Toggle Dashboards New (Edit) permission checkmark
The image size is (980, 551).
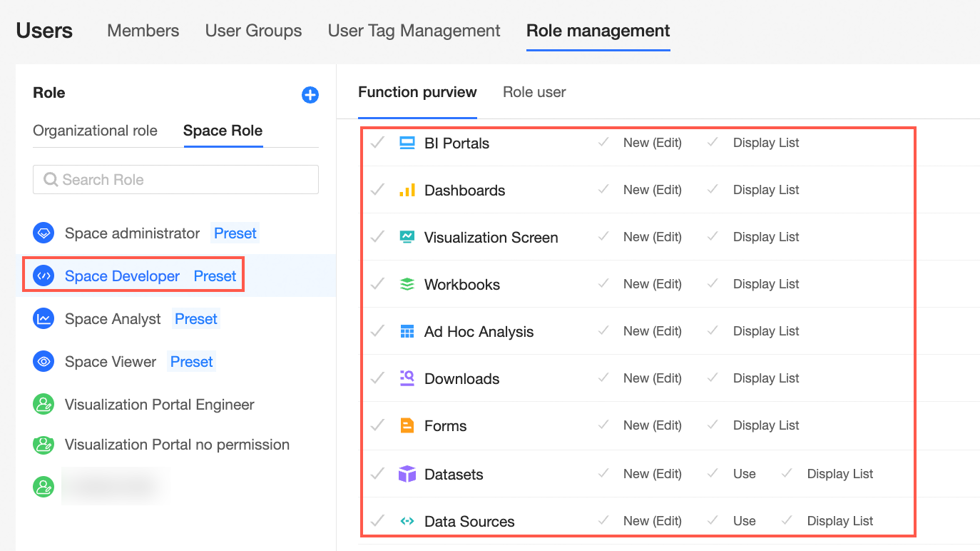(x=603, y=189)
